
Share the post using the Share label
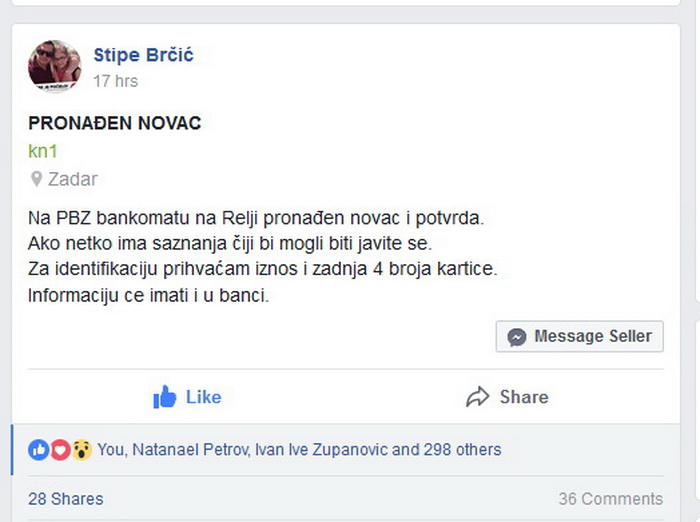click(524, 397)
